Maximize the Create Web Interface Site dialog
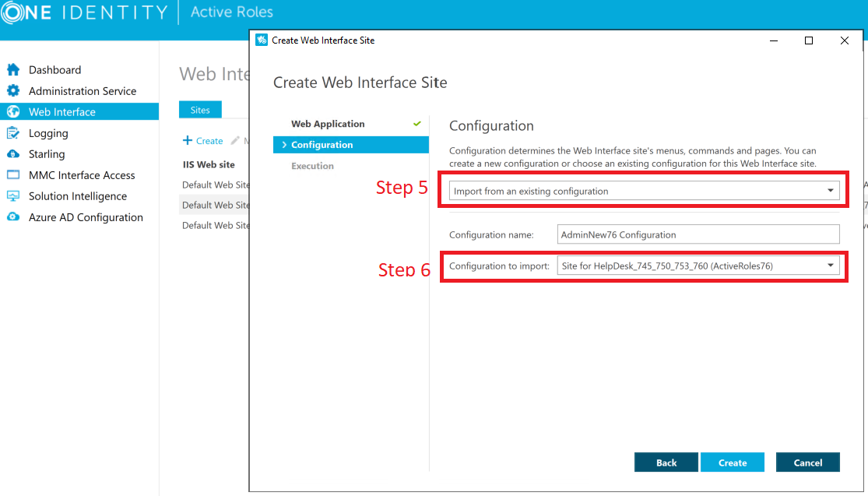The width and height of the screenshot is (868, 496). (809, 40)
